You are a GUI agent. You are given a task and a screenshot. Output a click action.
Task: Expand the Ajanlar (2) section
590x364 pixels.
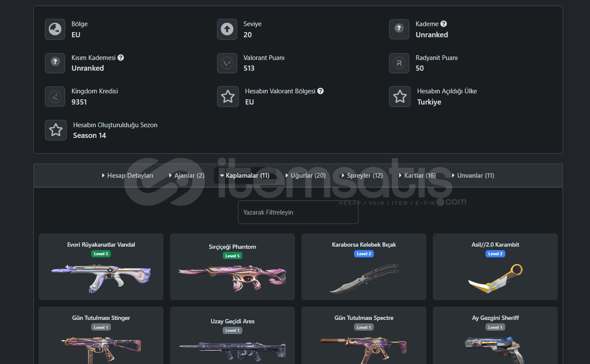pos(187,176)
